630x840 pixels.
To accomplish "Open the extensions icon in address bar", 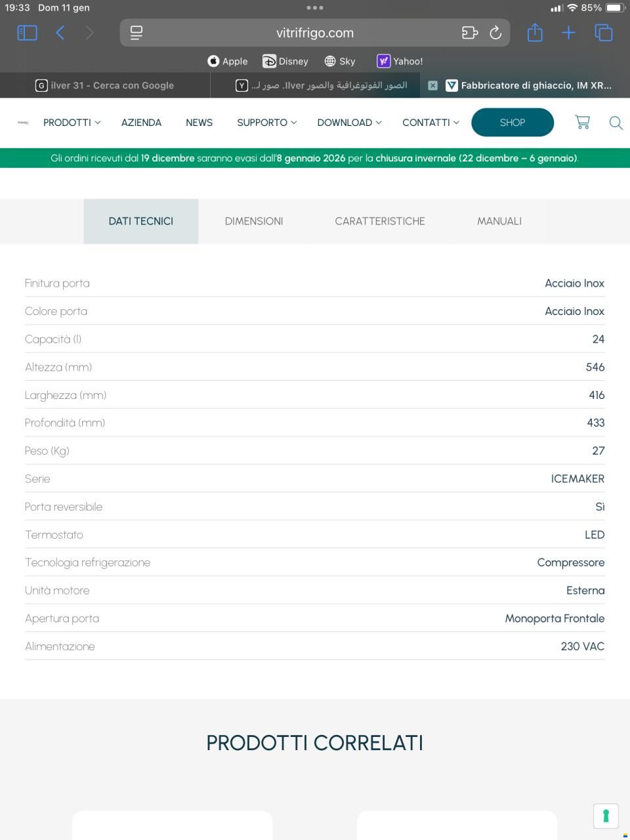I will click(470, 33).
